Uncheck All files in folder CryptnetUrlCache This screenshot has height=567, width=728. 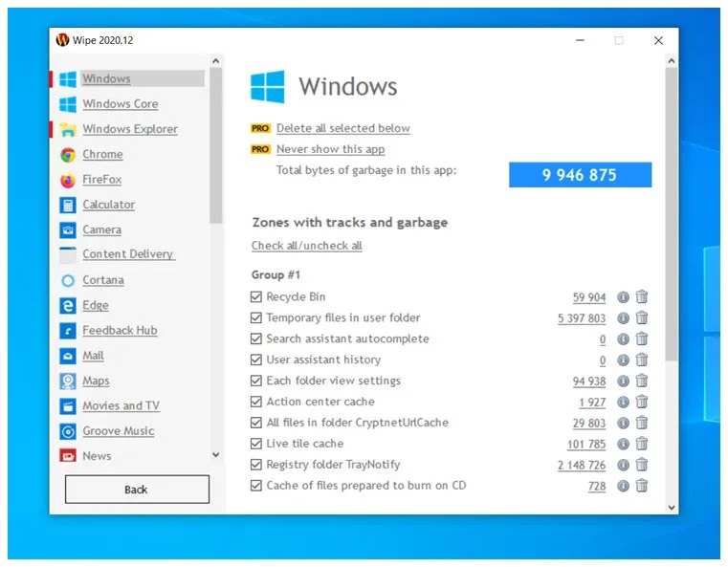(x=255, y=423)
